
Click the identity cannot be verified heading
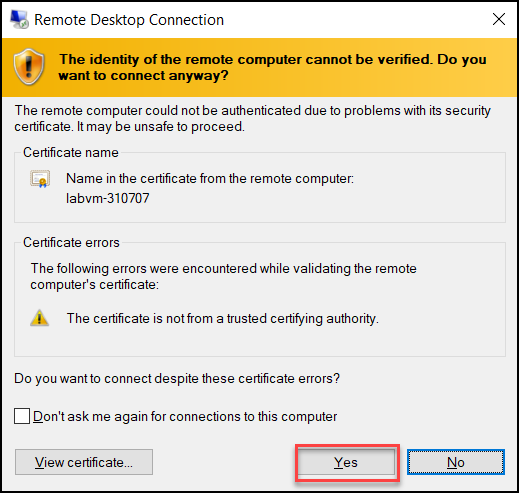tap(273, 67)
